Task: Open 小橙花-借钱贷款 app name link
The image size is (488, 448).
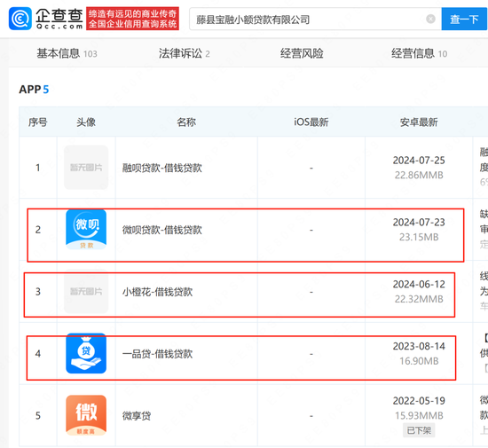Action: click(x=157, y=292)
